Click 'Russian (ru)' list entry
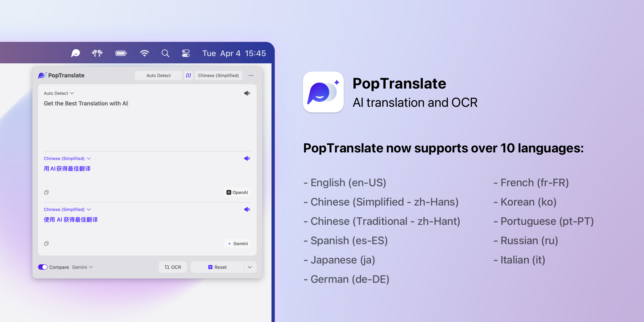The image size is (644, 322). 526,241
